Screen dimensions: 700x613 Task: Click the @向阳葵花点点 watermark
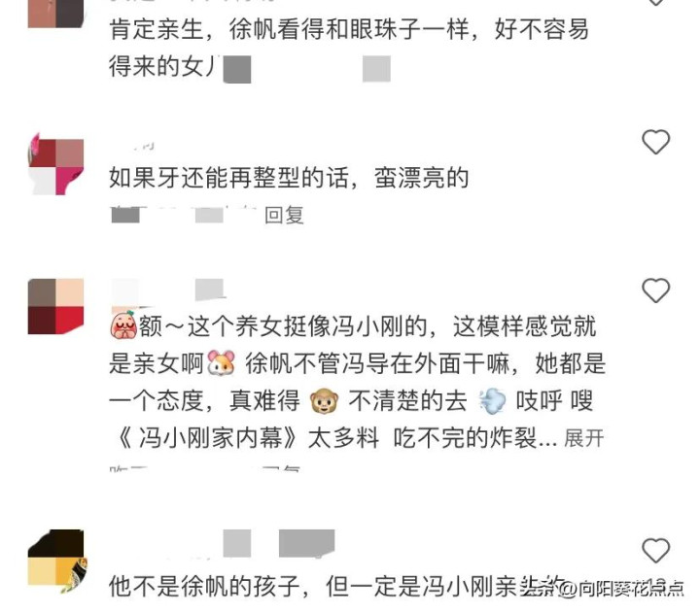621,588
